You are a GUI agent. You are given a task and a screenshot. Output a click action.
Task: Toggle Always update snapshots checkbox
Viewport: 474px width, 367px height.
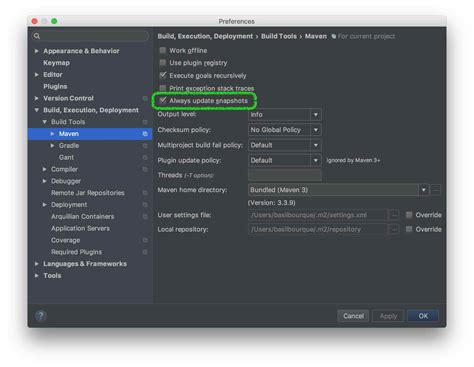pos(163,100)
